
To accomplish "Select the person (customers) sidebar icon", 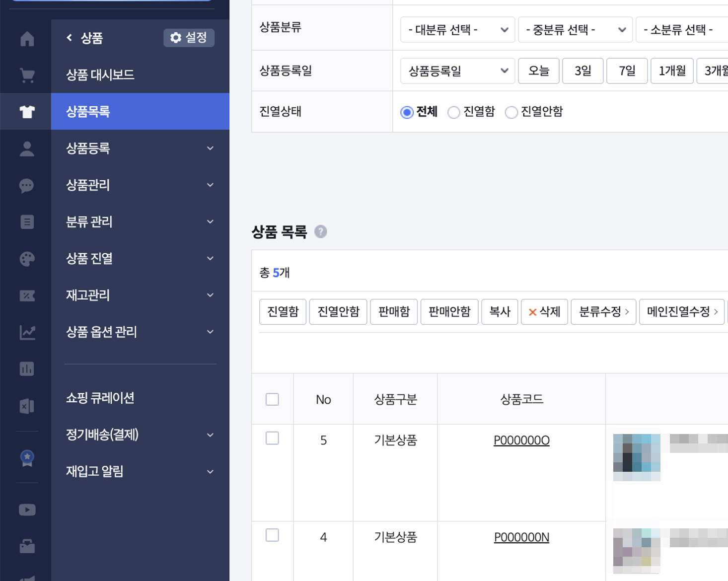I will click(27, 149).
